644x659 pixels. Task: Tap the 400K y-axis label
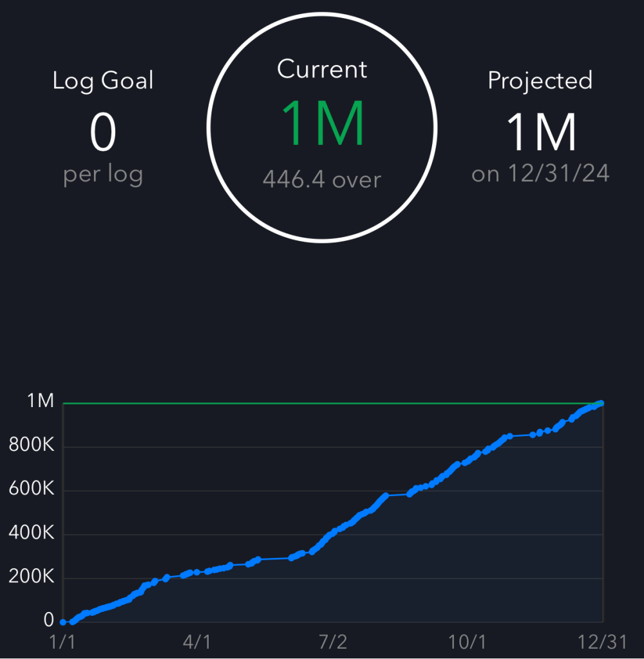[32, 533]
